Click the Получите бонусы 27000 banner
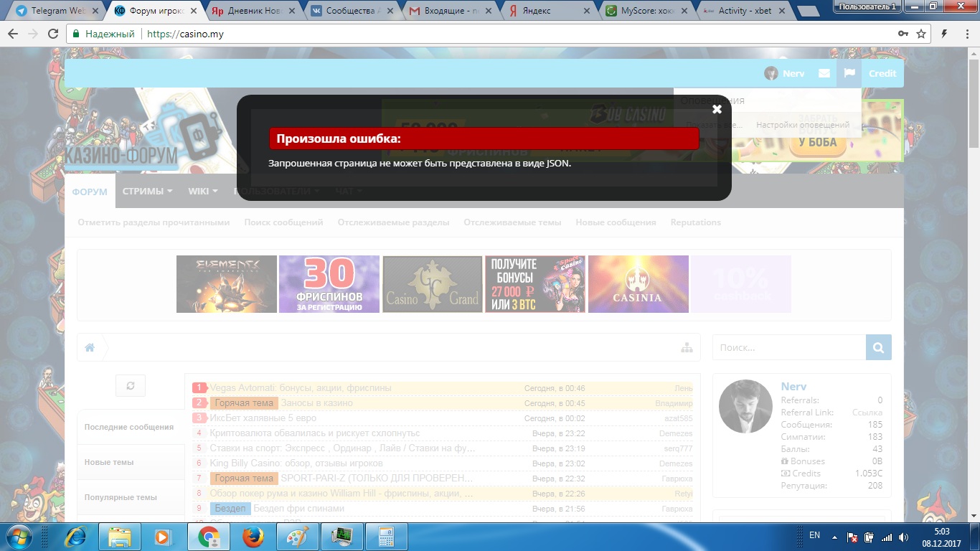The width and height of the screenshot is (980, 551). (535, 284)
